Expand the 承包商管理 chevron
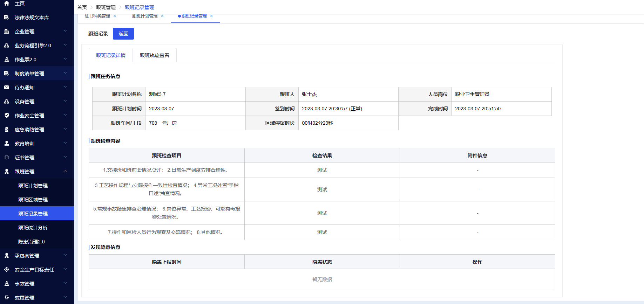644x304 pixels. [65, 255]
